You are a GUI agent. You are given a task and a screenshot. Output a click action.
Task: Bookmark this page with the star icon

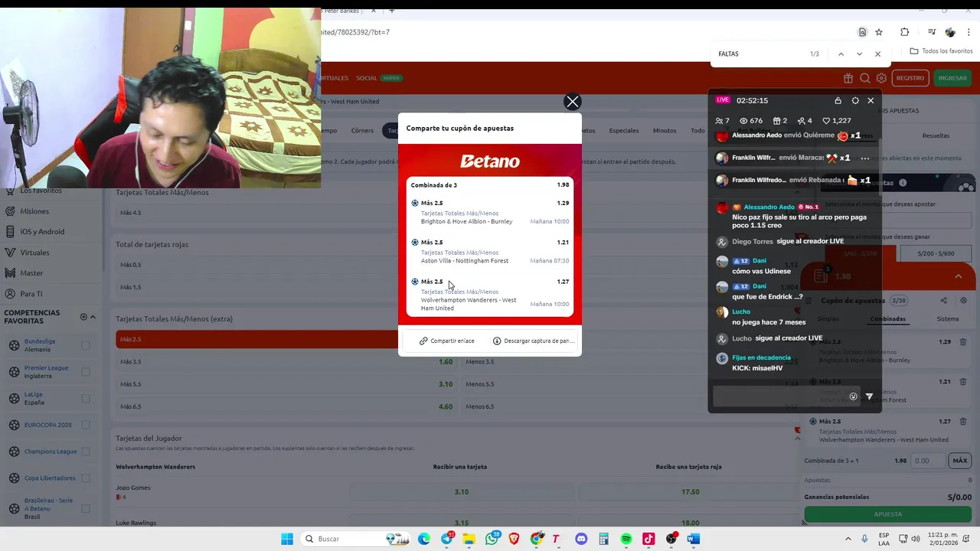coord(879,32)
